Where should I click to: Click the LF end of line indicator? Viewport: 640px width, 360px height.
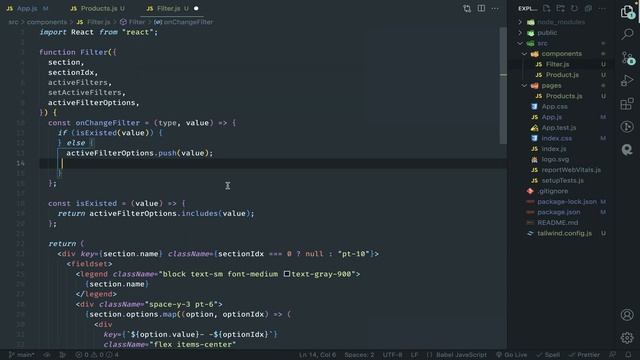click(x=414, y=355)
